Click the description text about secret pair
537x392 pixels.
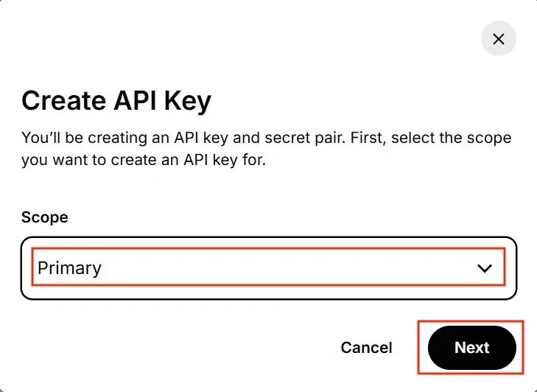point(266,138)
